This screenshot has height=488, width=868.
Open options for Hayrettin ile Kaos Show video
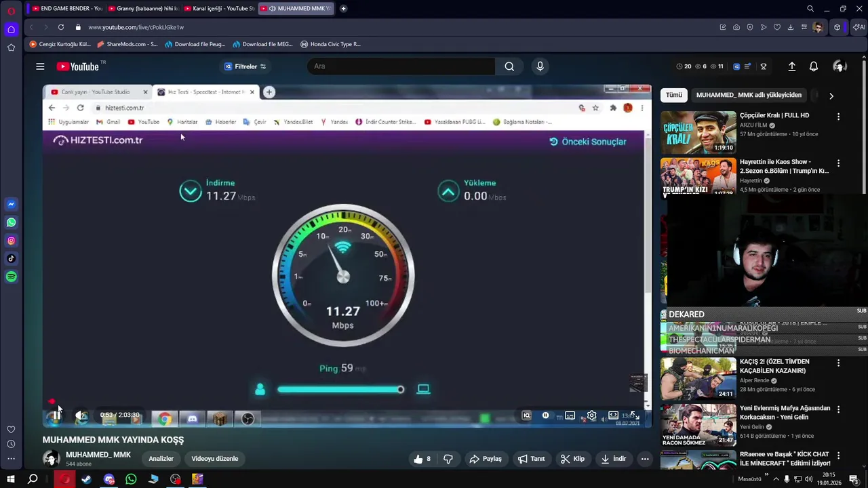pos(838,163)
